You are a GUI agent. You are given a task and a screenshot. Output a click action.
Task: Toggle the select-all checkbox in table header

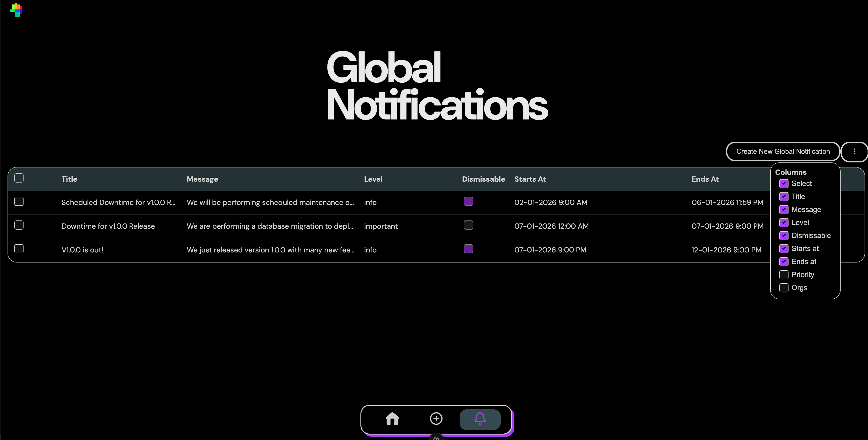coord(19,178)
